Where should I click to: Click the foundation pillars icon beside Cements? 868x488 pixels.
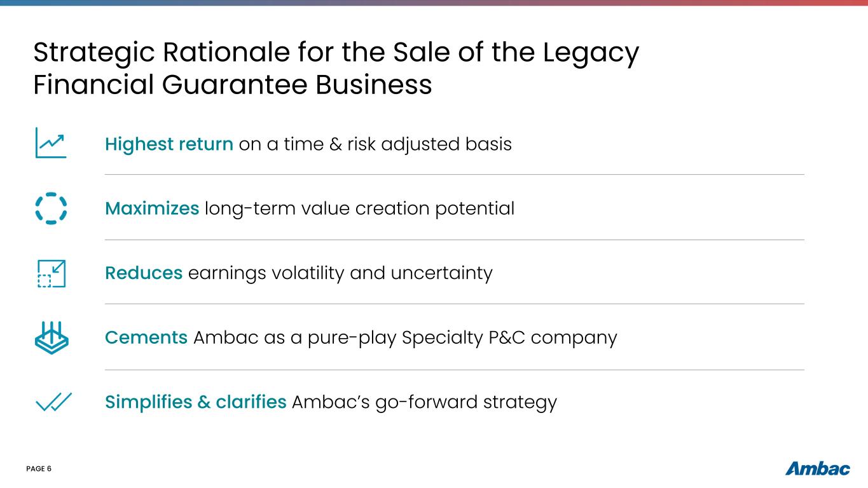click(52, 337)
